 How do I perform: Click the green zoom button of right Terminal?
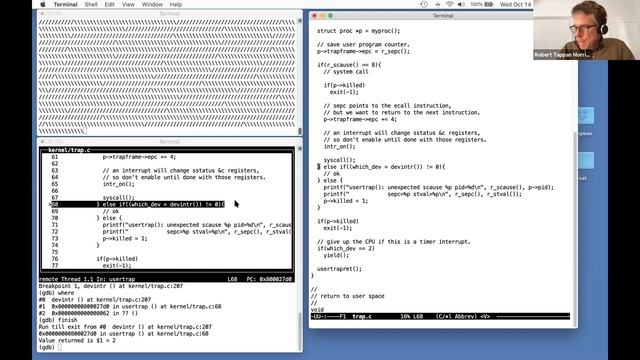[x=330, y=16]
